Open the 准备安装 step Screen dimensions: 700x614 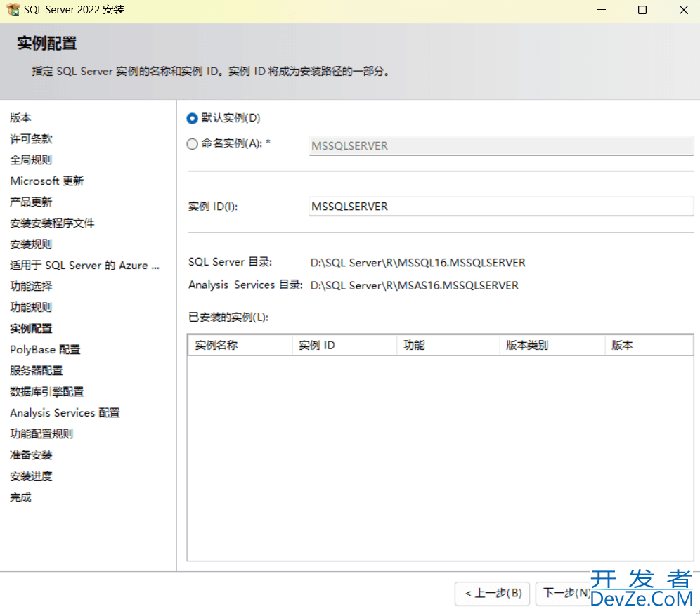[31, 455]
